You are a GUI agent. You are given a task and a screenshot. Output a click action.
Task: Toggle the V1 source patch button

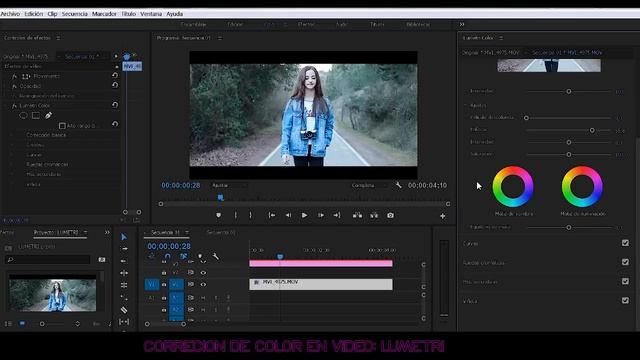tap(152, 284)
